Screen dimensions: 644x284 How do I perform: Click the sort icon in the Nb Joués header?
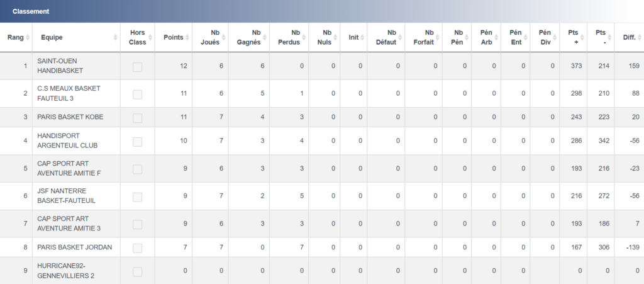(x=224, y=38)
